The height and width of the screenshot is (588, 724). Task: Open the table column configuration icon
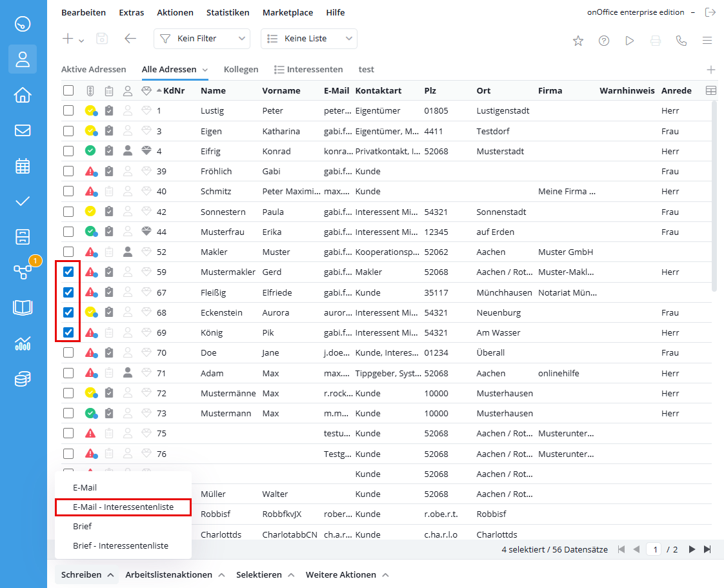[x=711, y=90]
